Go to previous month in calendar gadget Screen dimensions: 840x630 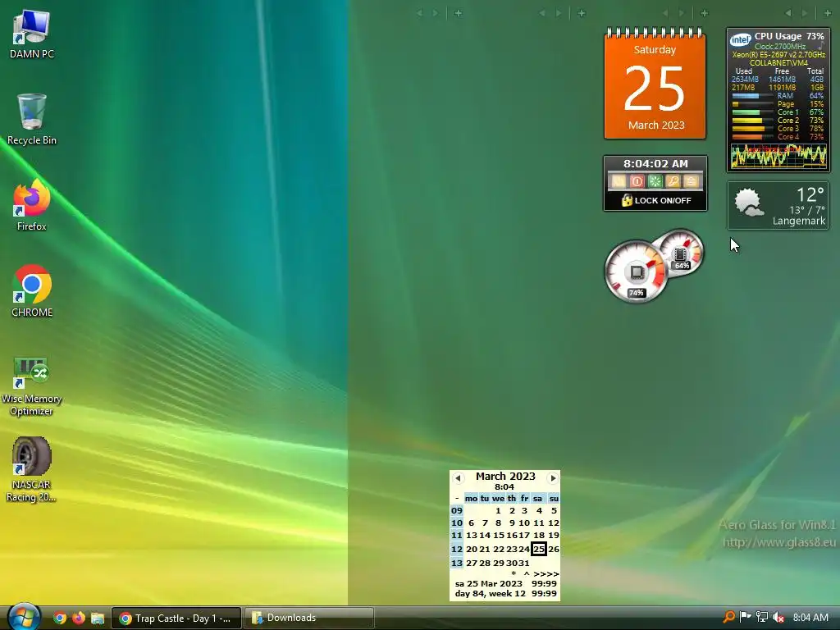point(458,478)
